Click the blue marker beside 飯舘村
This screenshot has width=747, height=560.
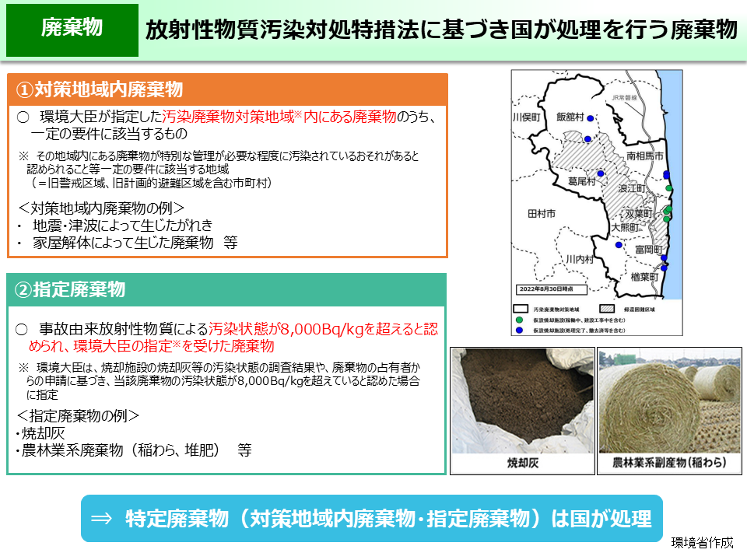point(591,117)
